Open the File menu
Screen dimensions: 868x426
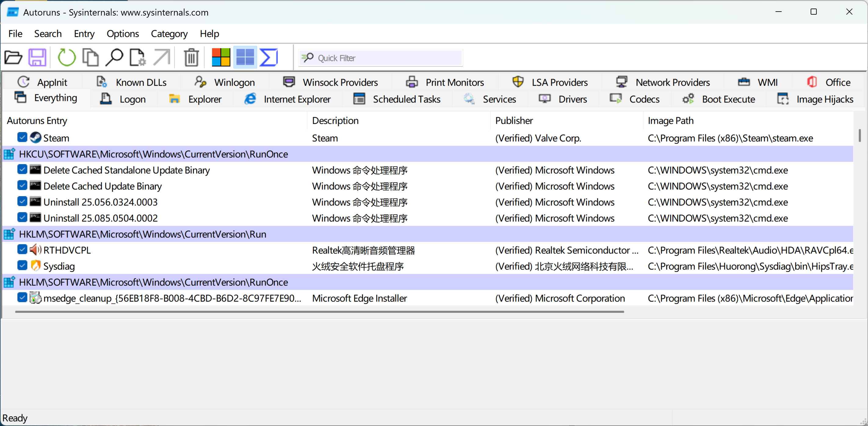(16, 34)
